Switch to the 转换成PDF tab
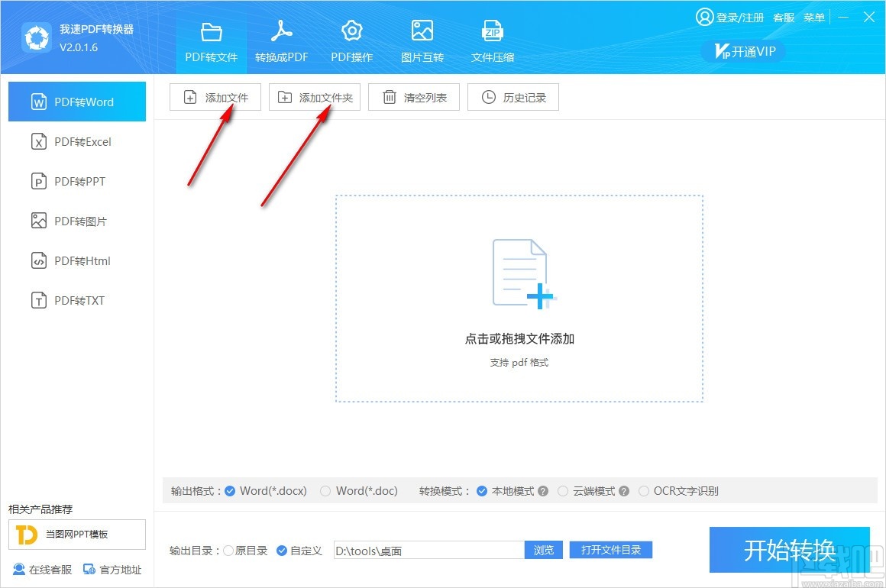The width and height of the screenshot is (886, 588). pos(281,38)
